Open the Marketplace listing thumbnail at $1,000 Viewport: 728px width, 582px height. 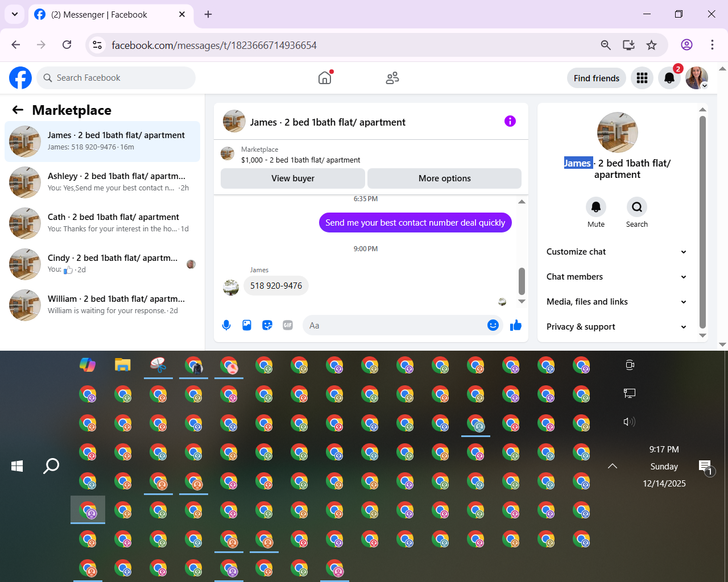coord(227,153)
